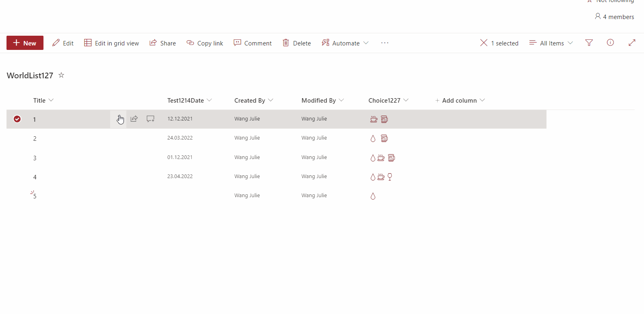Open the Test1214Date column header menu

[189, 100]
